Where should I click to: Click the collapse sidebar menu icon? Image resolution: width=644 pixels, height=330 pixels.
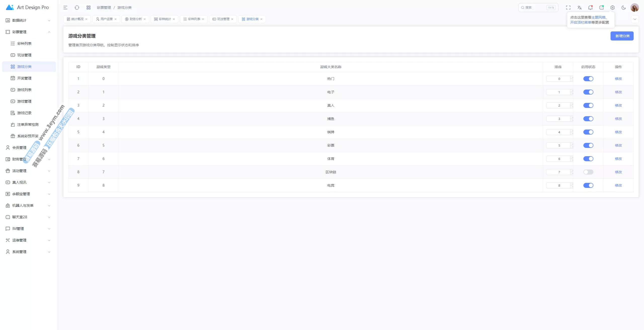(x=65, y=8)
